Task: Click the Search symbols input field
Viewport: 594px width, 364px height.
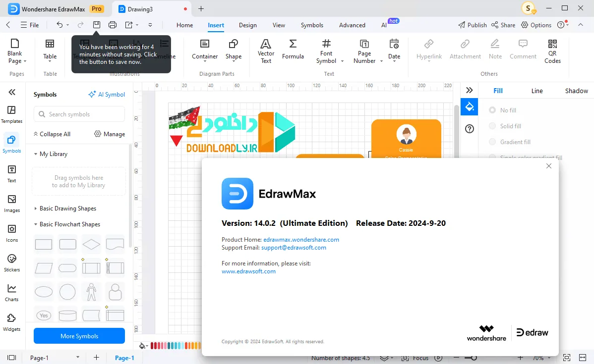Action: [79, 114]
